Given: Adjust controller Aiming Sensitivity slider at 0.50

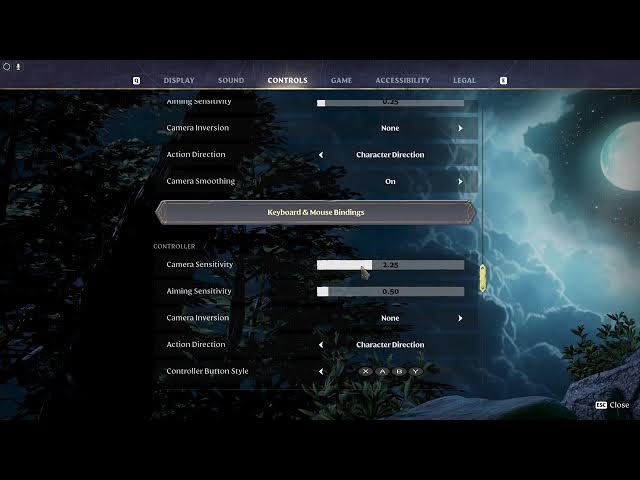Looking at the screenshot, I should [390, 291].
